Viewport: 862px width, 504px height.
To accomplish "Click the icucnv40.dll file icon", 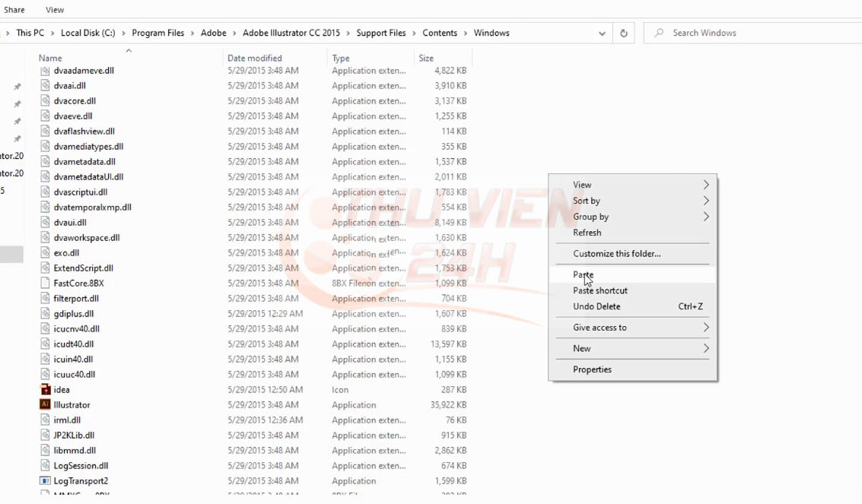I will coord(45,329).
